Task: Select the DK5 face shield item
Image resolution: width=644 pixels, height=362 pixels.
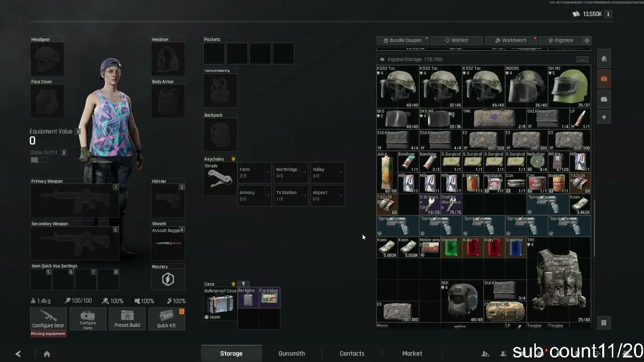Action: [397, 119]
